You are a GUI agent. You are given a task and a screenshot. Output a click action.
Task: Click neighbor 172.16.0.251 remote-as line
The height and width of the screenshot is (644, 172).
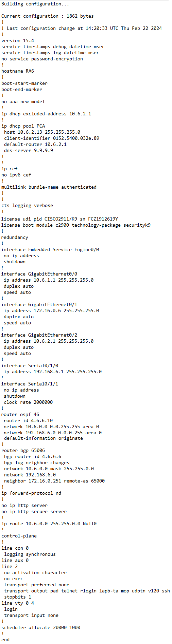click(x=54, y=481)
